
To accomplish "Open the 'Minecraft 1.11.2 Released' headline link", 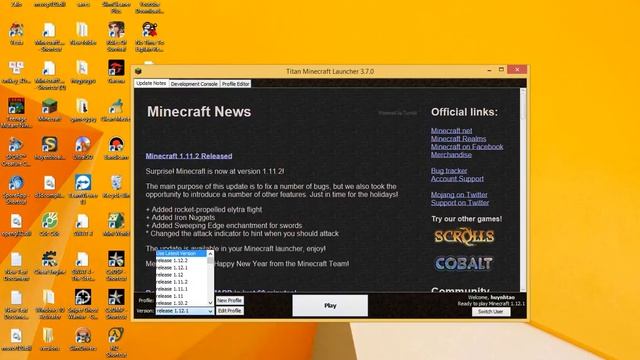I will tap(189, 156).
